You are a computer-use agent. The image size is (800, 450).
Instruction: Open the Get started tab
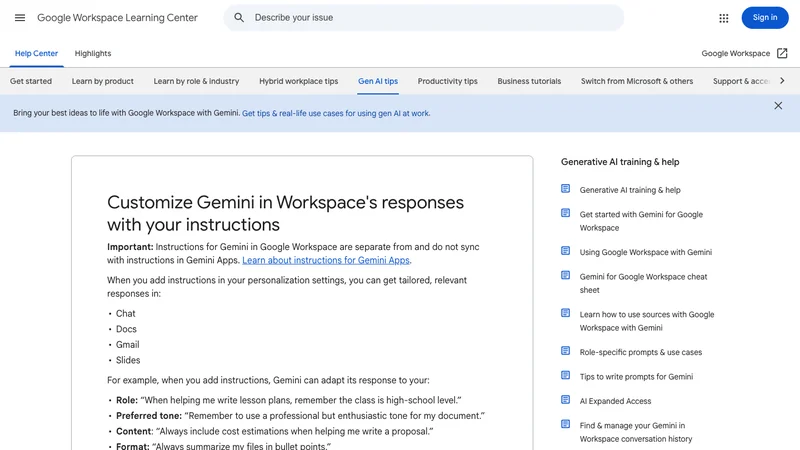point(31,81)
